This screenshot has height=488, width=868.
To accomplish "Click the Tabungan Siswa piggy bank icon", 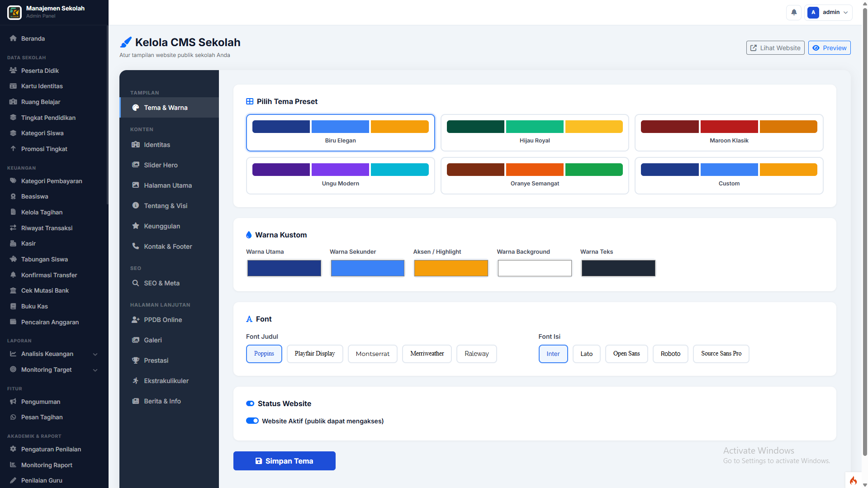I will (13, 259).
